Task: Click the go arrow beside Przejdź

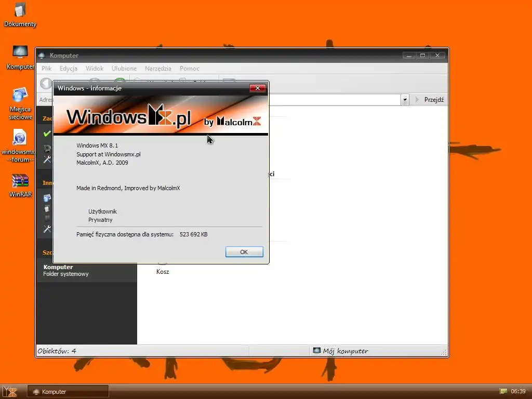Action: pos(417,100)
